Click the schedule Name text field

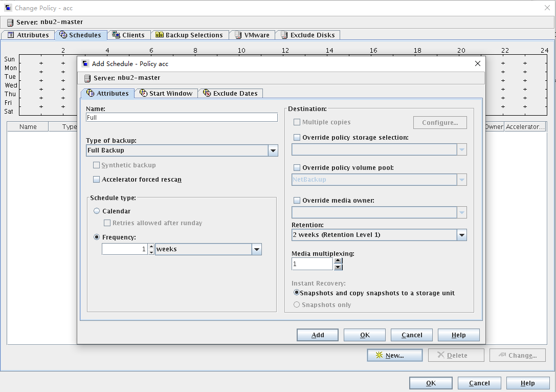(182, 117)
